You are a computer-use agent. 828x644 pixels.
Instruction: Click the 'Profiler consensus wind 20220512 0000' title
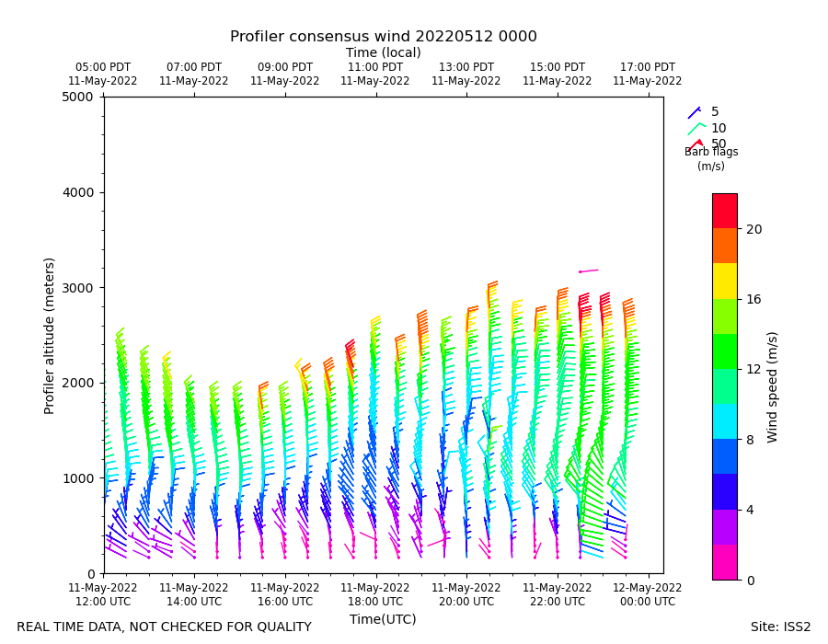(384, 37)
